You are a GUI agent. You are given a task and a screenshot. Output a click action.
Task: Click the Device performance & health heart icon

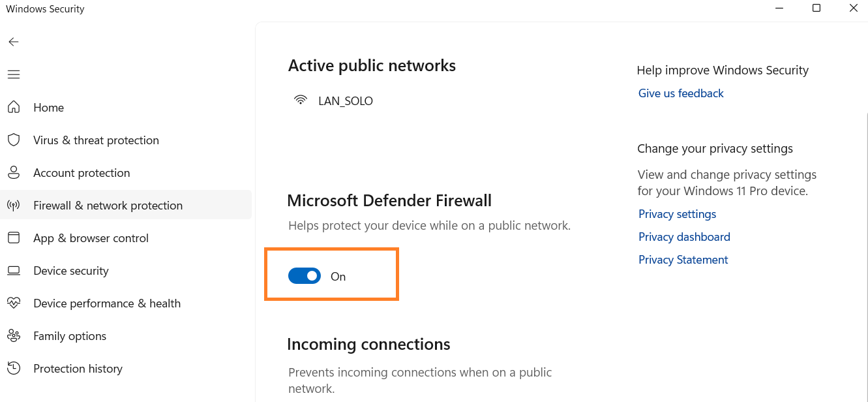coord(14,303)
